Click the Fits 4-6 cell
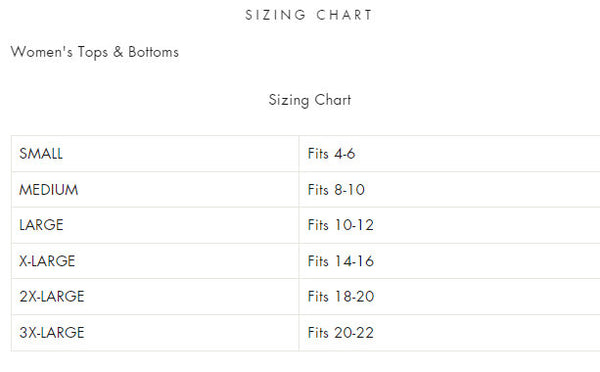Screen dimensions: 600x372 [x=450, y=153]
